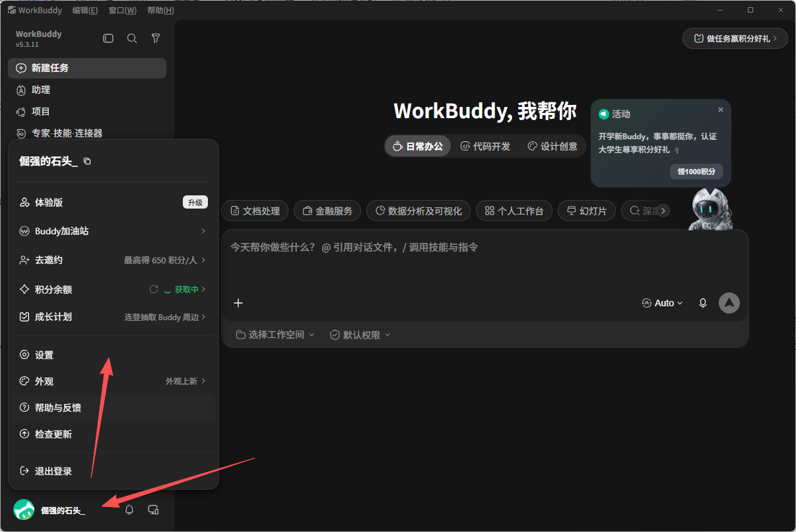This screenshot has height=532, width=796.
Task: Open the 帮助(H) menu
Action: coord(161,10)
